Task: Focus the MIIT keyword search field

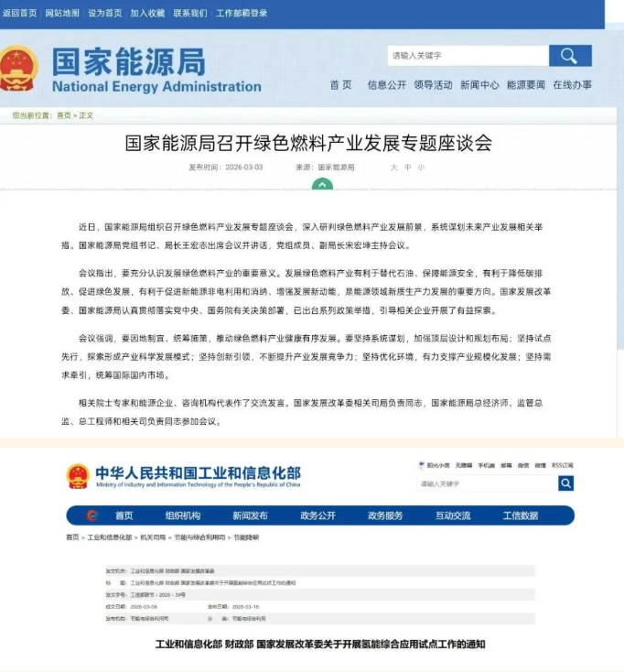Action: tap(488, 483)
